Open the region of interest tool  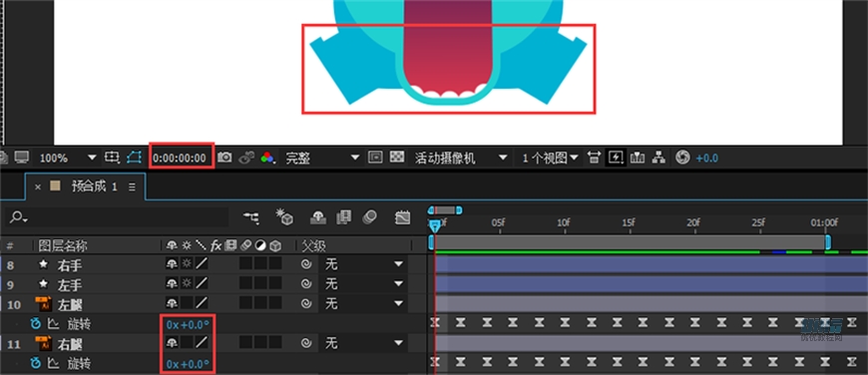(375, 158)
